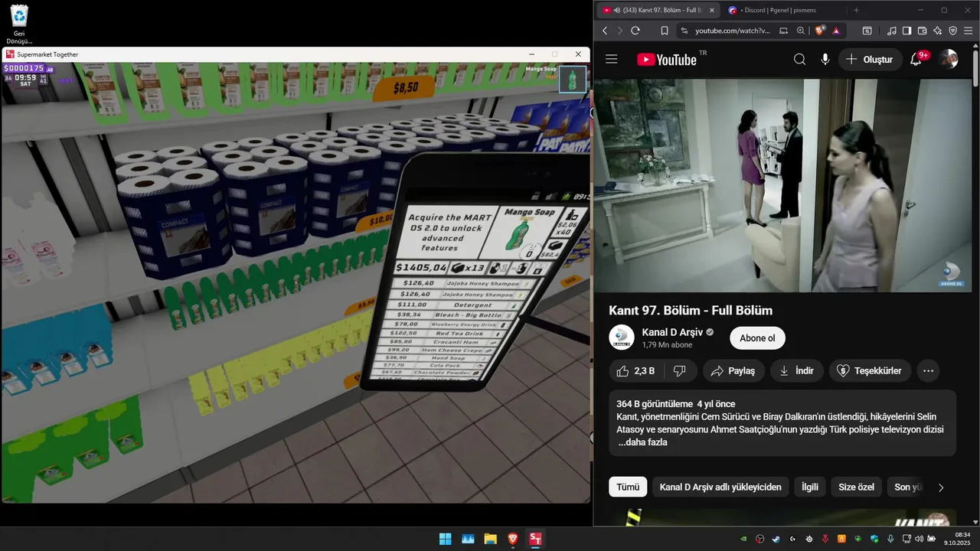The image size is (980, 551).
Task: Open the Brave VPN shield icon
Action: click(953, 31)
